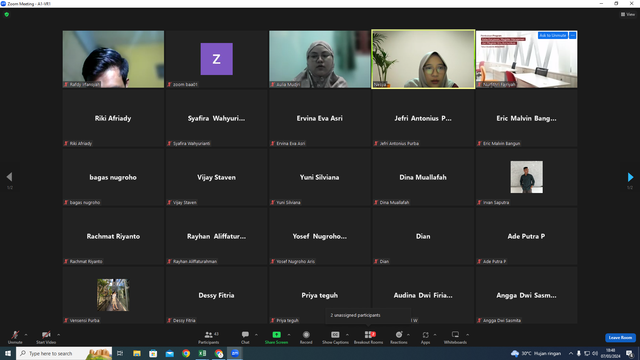Select the Dessy Fitria participant tile
Image resolution: width=640 pixels, height=360 pixels.
(216, 295)
